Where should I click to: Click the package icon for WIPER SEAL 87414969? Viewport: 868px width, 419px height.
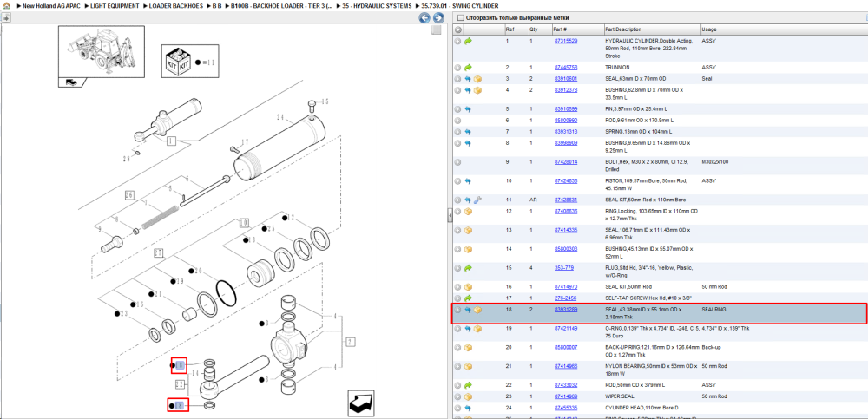pyautogui.click(x=469, y=396)
